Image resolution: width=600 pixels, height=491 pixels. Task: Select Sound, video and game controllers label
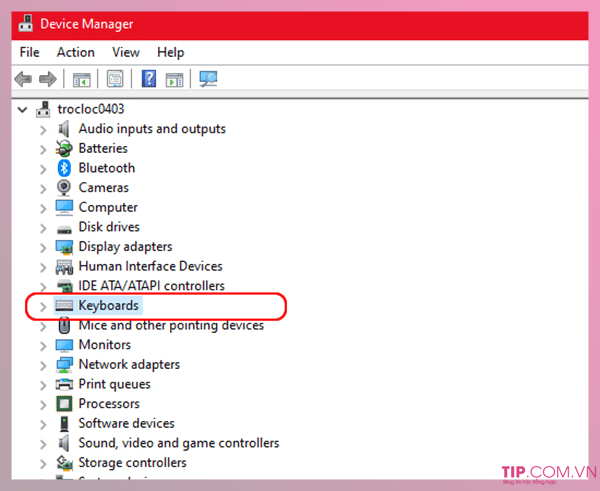tap(179, 443)
